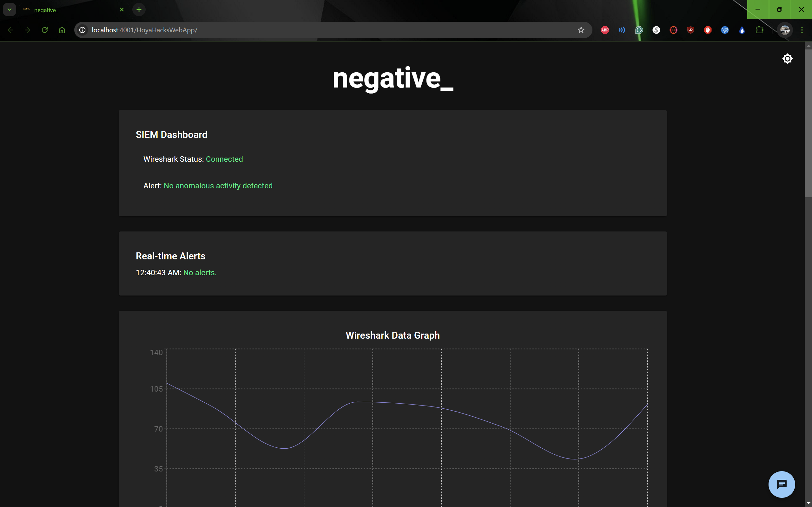
Task: Click the red stop-hand AdBlock icon
Action: pos(708,30)
